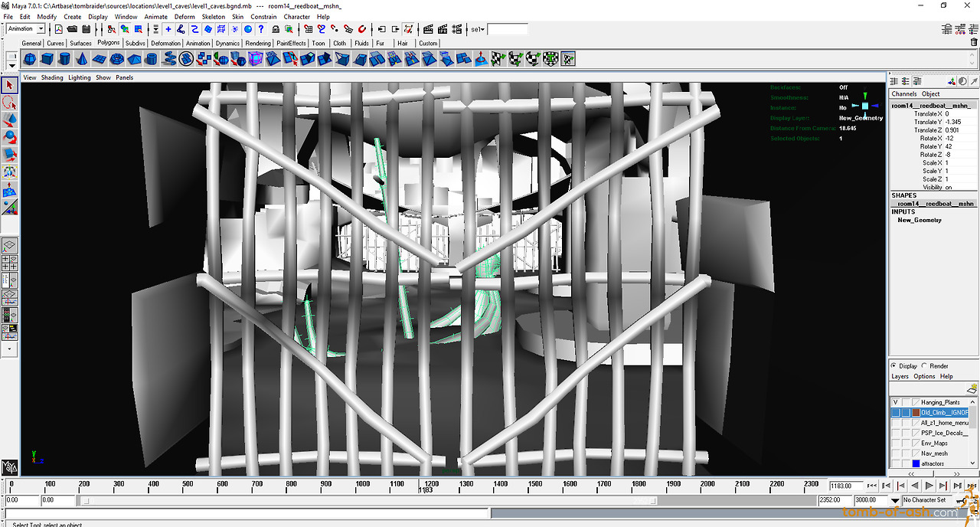Go to end of playback range
The height and width of the screenshot is (527, 980).
972,486
